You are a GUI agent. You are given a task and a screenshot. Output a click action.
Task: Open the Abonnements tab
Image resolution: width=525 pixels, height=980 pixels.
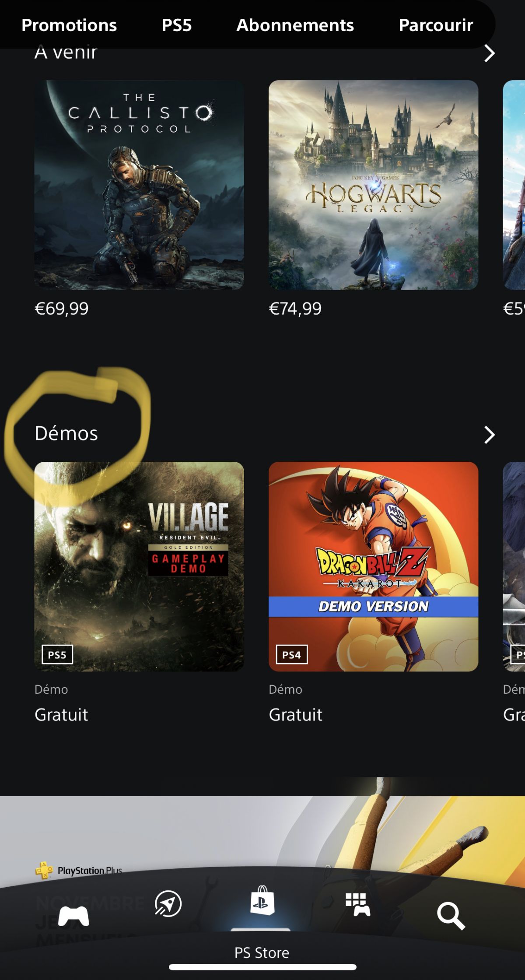[x=295, y=25]
